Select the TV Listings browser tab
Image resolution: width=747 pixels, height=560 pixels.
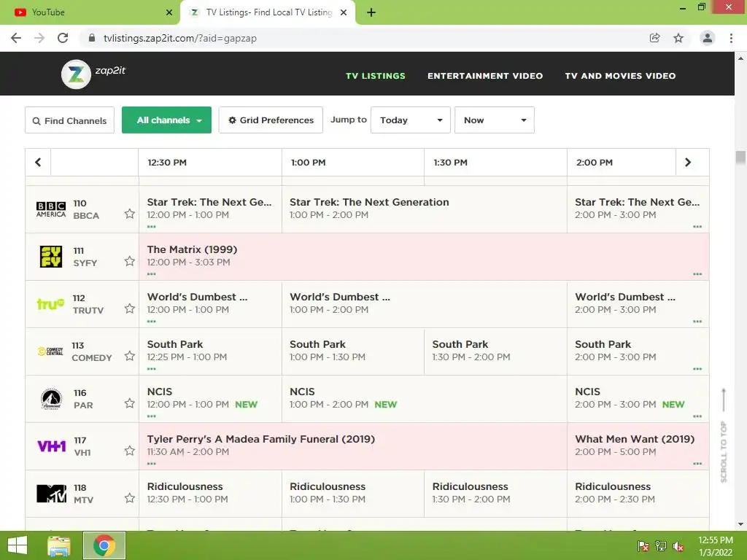(x=268, y=12)
